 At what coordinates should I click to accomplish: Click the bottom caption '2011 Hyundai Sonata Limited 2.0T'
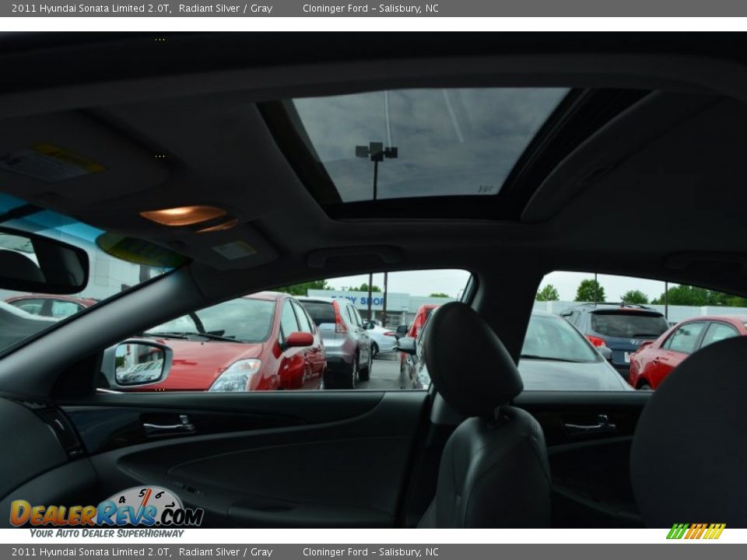[91, 552]
